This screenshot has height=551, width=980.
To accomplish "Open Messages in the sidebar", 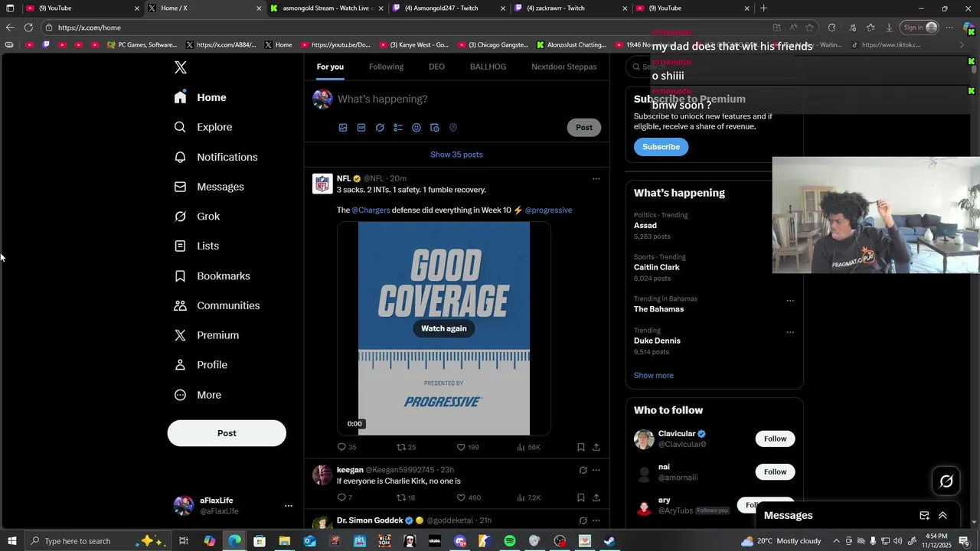I will [x=209, y=187].
